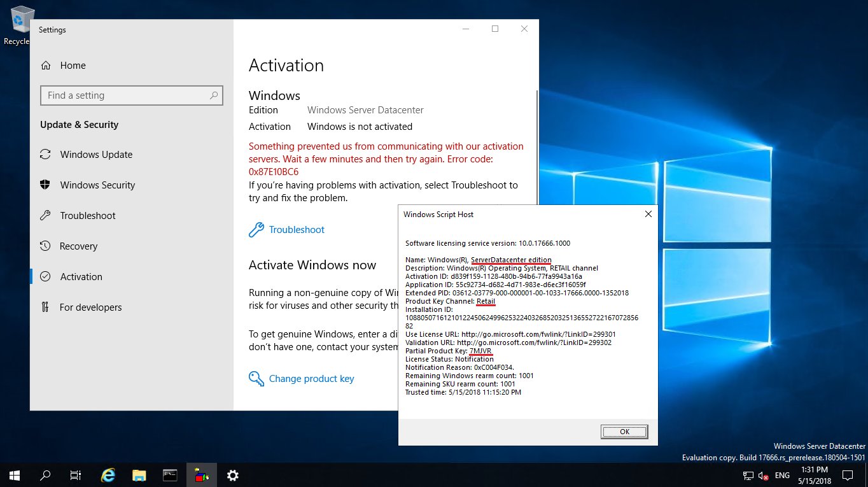Open Recovery settings
Viewport: 868px width, 487px height.
click(78, 246)
